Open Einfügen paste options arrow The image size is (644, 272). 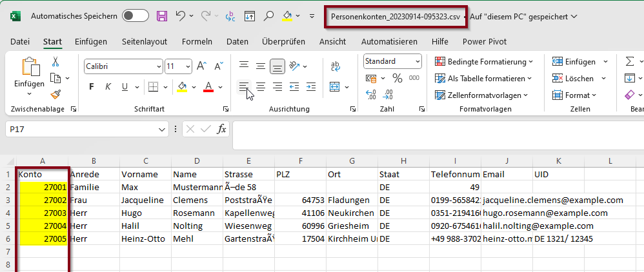point(30,93)
